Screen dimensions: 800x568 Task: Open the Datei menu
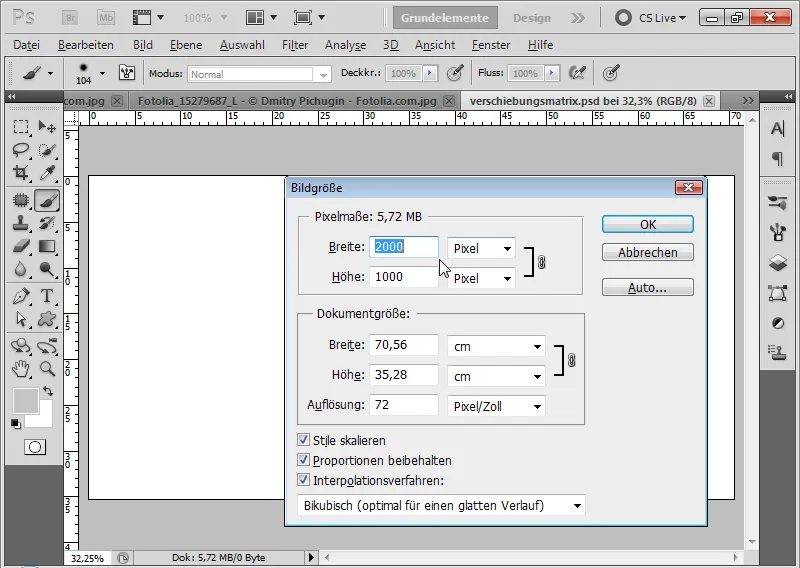[27, 45]
